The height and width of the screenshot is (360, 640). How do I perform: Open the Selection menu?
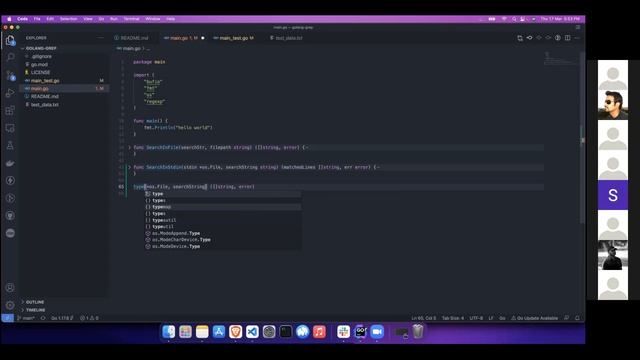pyautogui.click(x=69, y=19)
